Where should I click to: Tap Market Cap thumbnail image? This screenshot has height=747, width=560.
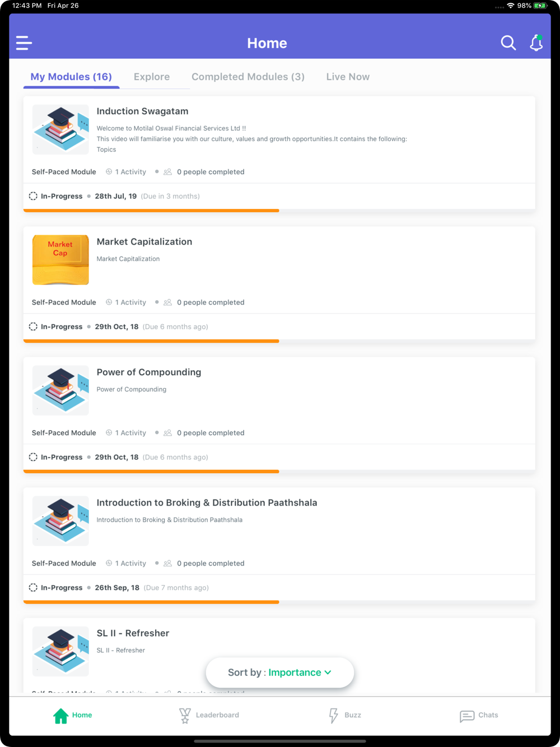point(60,260)
